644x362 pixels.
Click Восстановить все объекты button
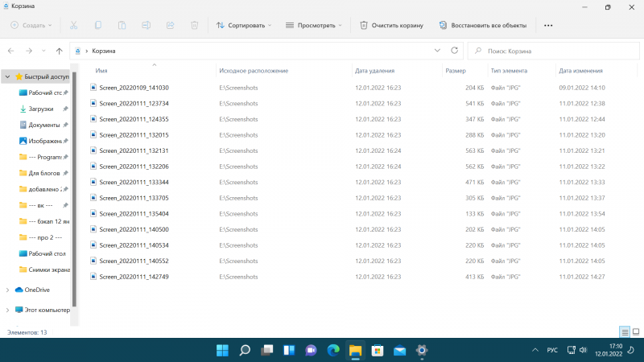pyautogui.click(x=484, y=25)
